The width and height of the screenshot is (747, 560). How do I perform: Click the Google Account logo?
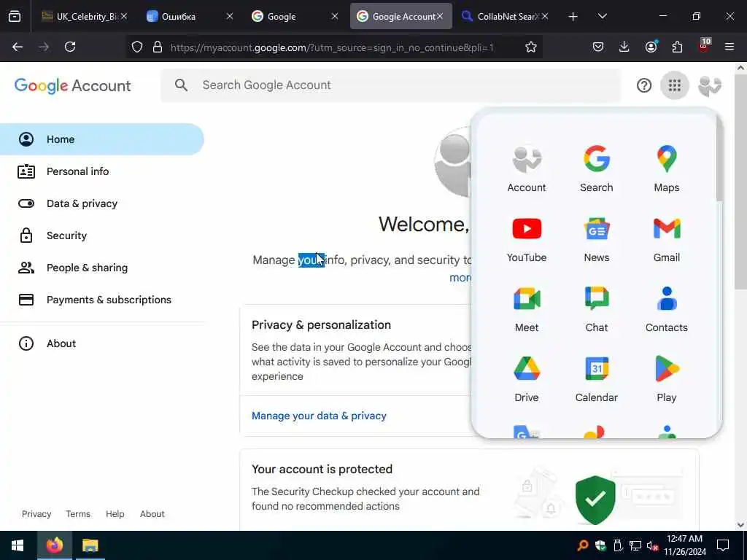coord(72,86)
